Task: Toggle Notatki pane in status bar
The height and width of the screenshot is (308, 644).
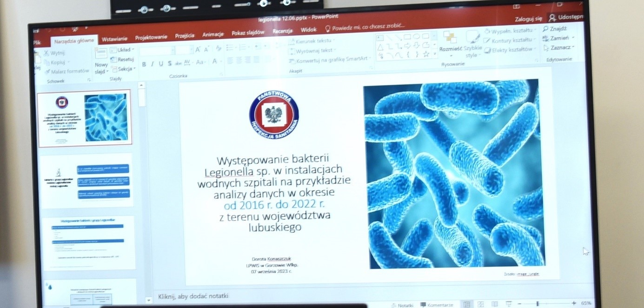Action: click(x=402, y=305)
